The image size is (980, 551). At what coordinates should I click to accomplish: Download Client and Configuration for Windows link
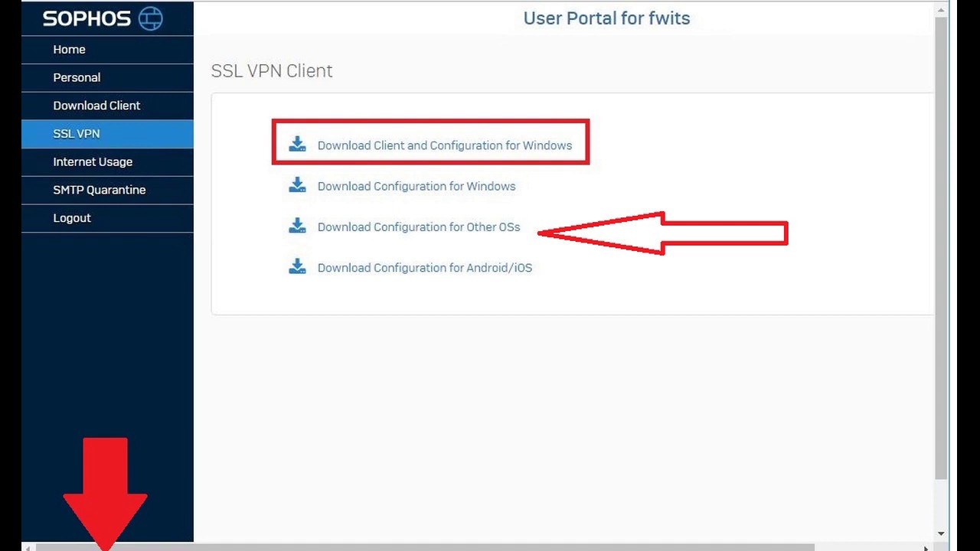coord(445,145)
